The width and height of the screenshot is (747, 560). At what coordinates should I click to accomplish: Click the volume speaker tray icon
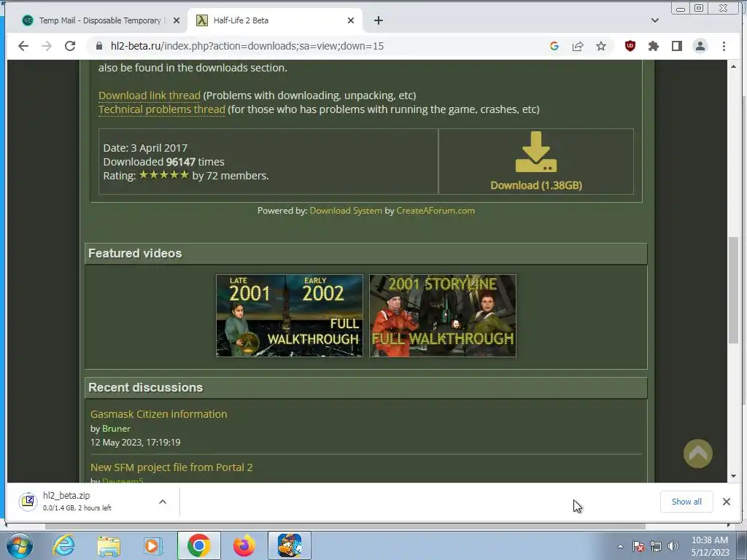tap(673, 546)
